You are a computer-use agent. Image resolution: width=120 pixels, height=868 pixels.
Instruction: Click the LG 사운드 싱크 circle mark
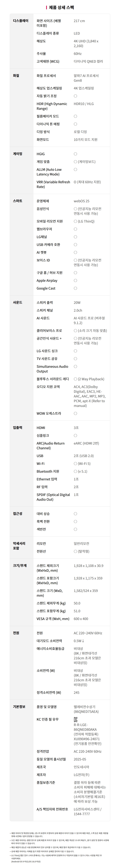75,351
